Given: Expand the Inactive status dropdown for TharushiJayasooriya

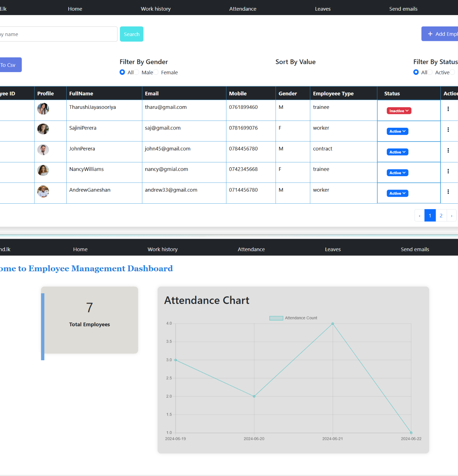Looking at the screenshot, I should pyautogui.click(x=399, y=111).
